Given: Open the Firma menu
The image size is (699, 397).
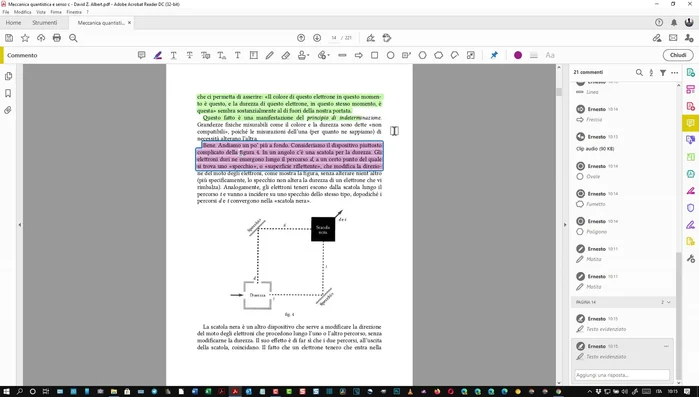Looking at the screenshot, I should (56, 12).
